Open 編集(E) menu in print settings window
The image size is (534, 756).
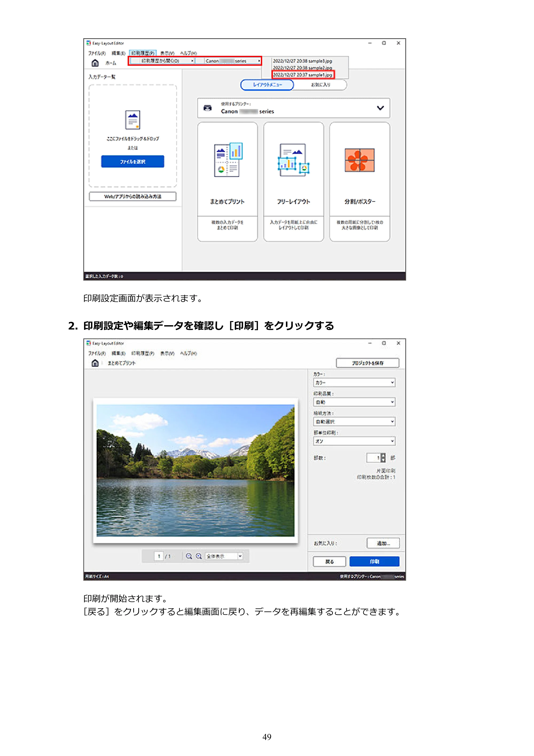tap(119, 353)
